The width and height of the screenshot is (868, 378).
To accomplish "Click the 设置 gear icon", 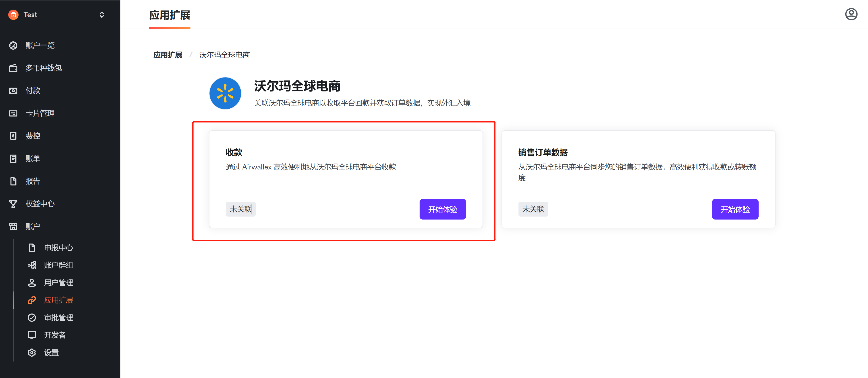I will click(32, 353).
